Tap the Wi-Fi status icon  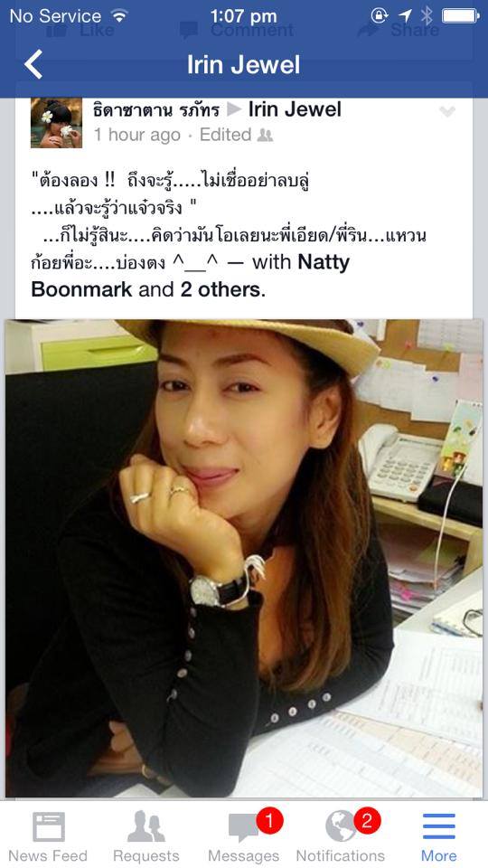point(118,16)
